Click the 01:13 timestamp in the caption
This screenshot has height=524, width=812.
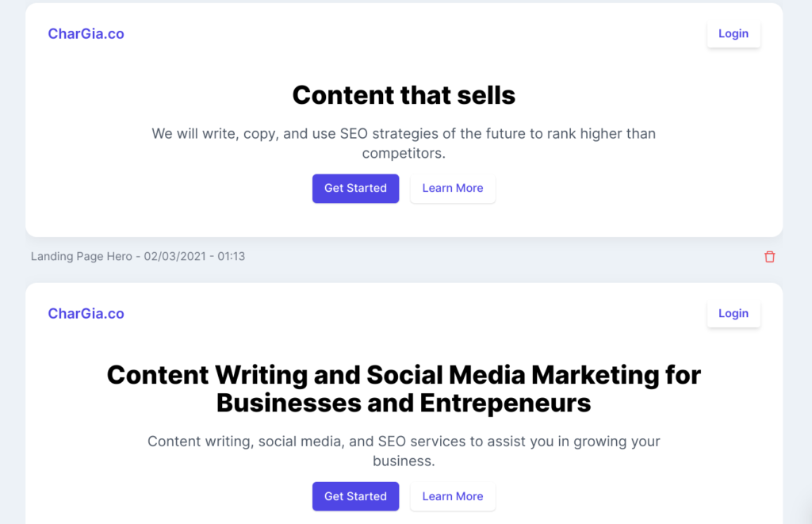231,256
